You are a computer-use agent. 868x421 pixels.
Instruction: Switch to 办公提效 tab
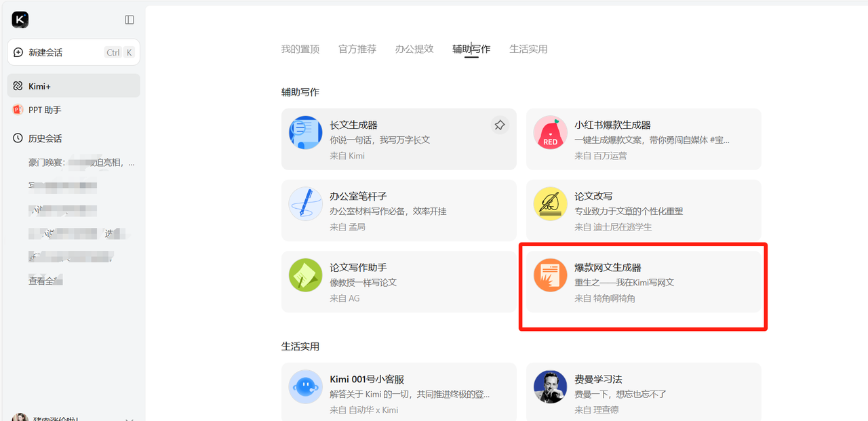414,49
